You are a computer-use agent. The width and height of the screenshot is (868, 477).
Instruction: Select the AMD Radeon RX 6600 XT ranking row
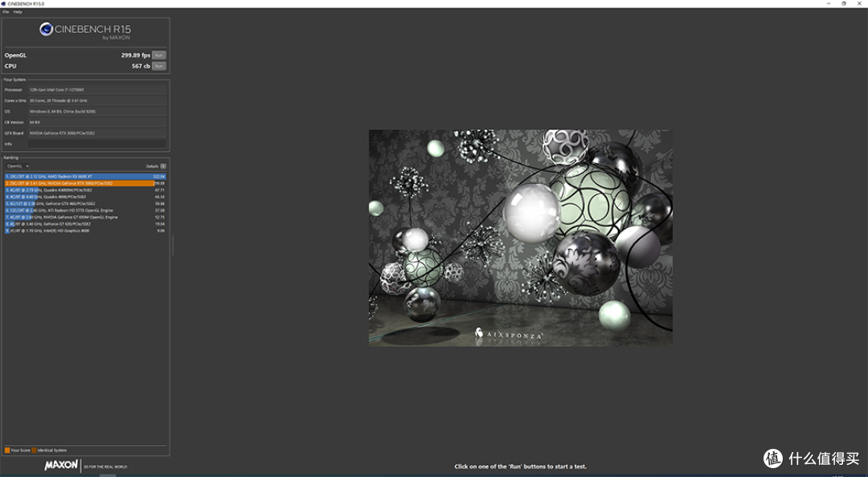(85, 177)
